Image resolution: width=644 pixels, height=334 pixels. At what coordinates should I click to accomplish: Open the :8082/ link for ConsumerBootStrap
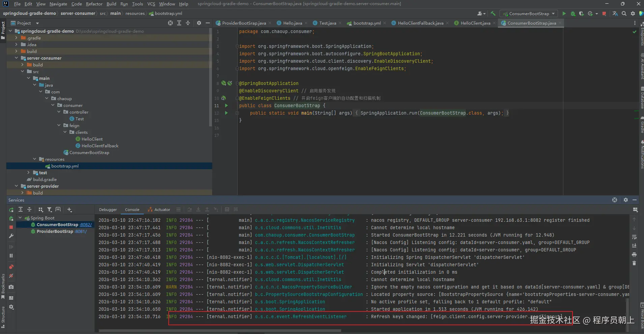[86, 225]
